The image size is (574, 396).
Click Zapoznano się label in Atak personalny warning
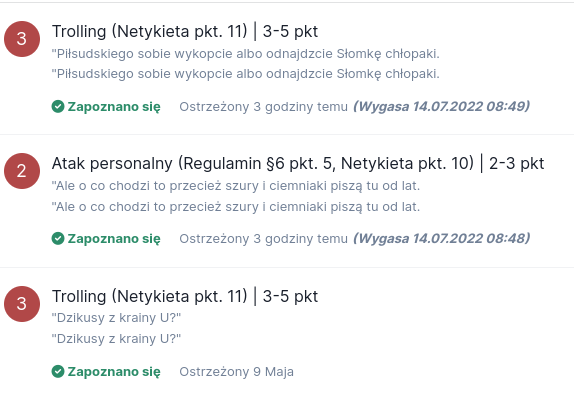click(x=114, y=239)
